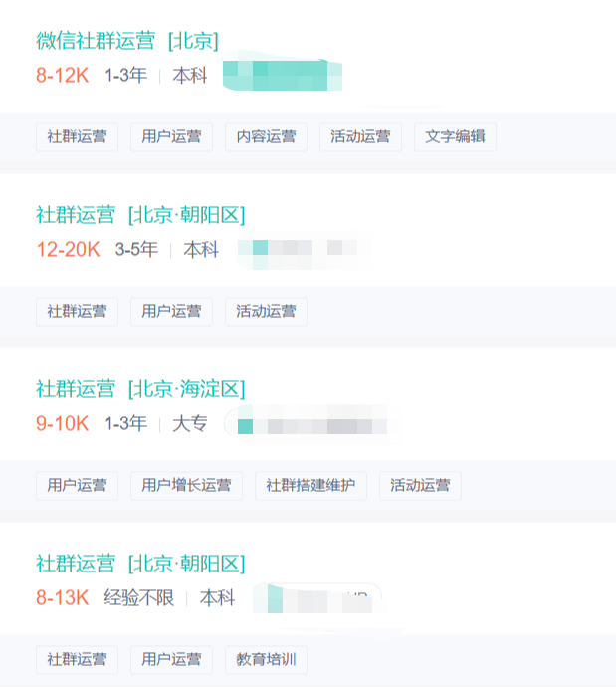The width and height of the screenshot is (616, 687).
Task: Choose 活动运营 tag in the 12-20K listing
Action: click(266, 312)
